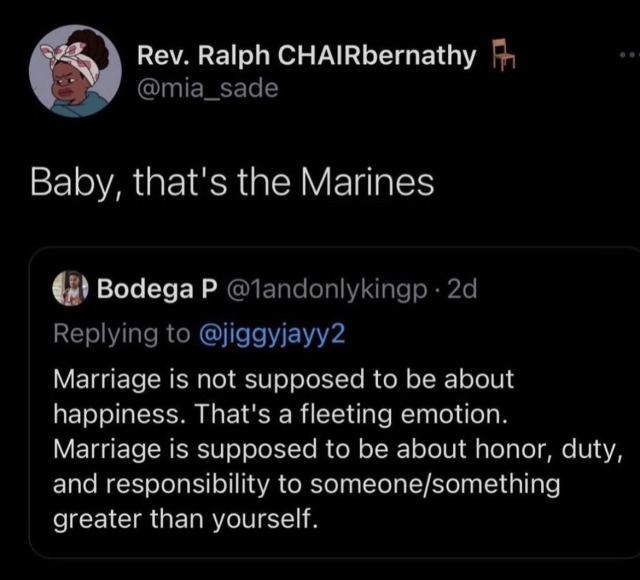Open Bodega P's small profile picture
Viewport: 640px width, 580px height.
[70, 290]
